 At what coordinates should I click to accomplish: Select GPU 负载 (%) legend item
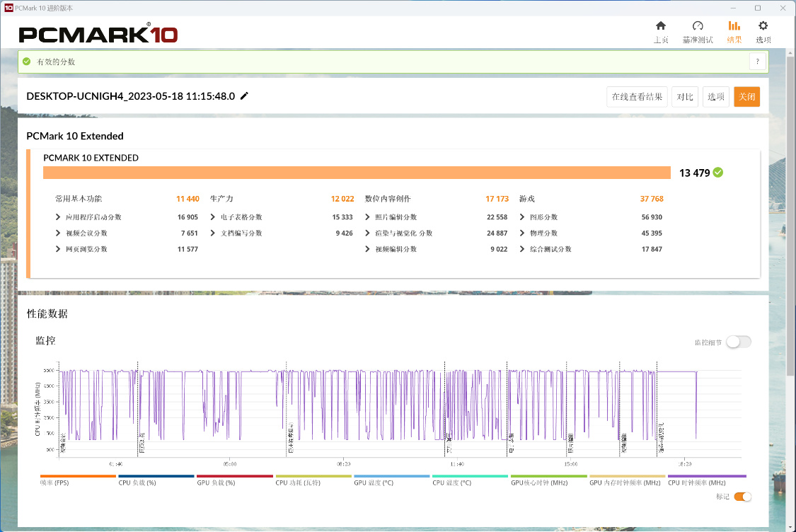[x=235, y=480]
